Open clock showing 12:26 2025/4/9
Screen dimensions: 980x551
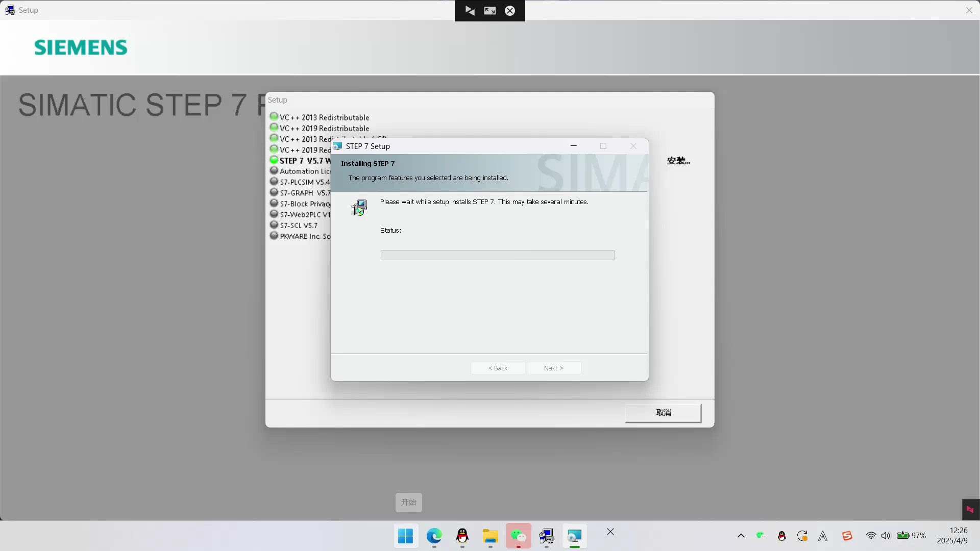952,536
